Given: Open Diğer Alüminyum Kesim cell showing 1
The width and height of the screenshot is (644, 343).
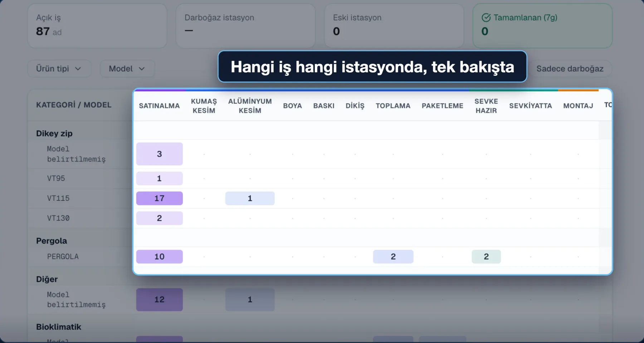Looking at the screenshot, I should tap(250, 299).
